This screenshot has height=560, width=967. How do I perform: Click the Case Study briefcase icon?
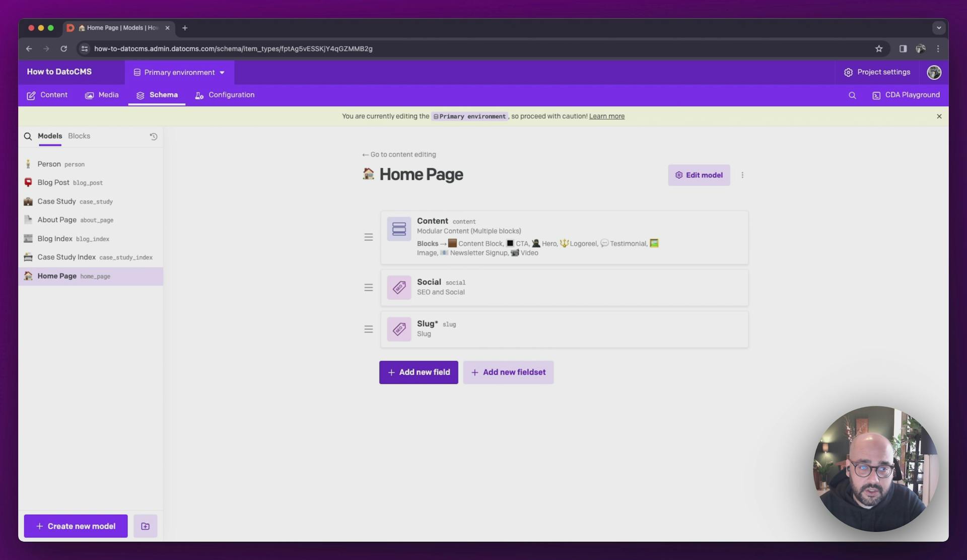[x=28, y=201]
